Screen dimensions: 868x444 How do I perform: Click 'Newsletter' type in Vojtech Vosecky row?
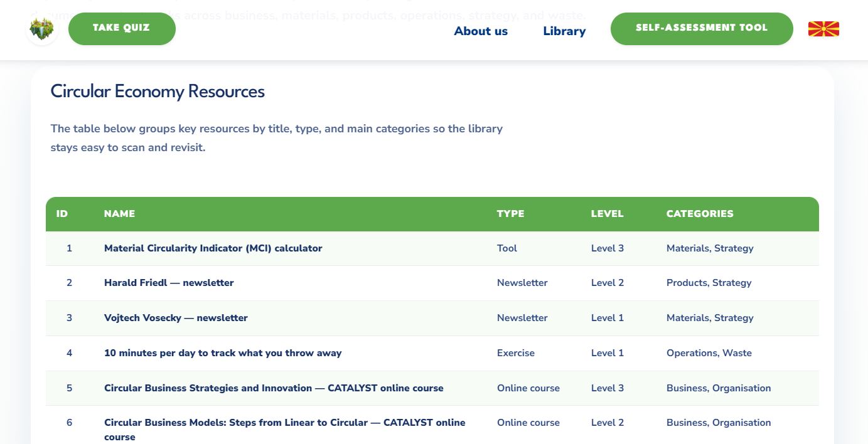click(522, 318)
